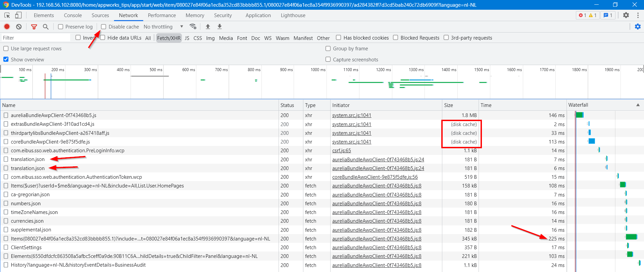The image size is (644, 272).
Task: Toggle the device toolbar icon
Action: [x=18, y=15]
